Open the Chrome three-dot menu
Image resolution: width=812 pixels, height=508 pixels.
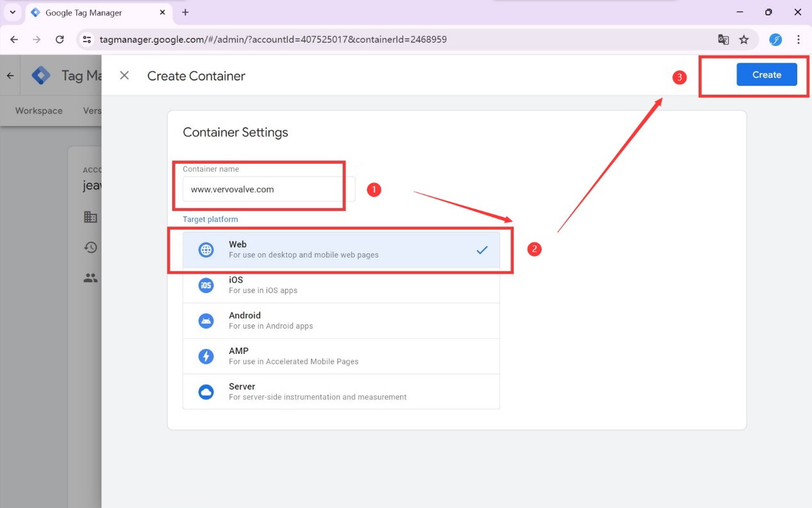click(x=799, y=40)
